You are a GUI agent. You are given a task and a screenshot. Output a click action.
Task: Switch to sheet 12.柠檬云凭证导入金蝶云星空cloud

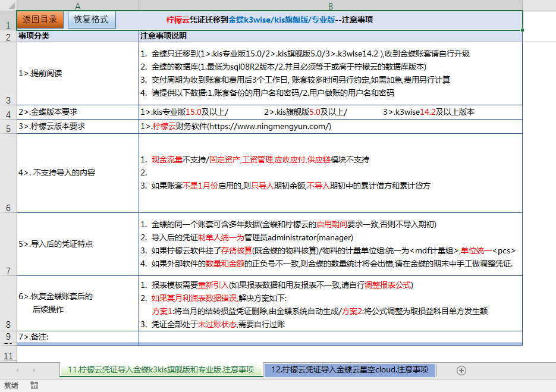(x=349, y=370)
